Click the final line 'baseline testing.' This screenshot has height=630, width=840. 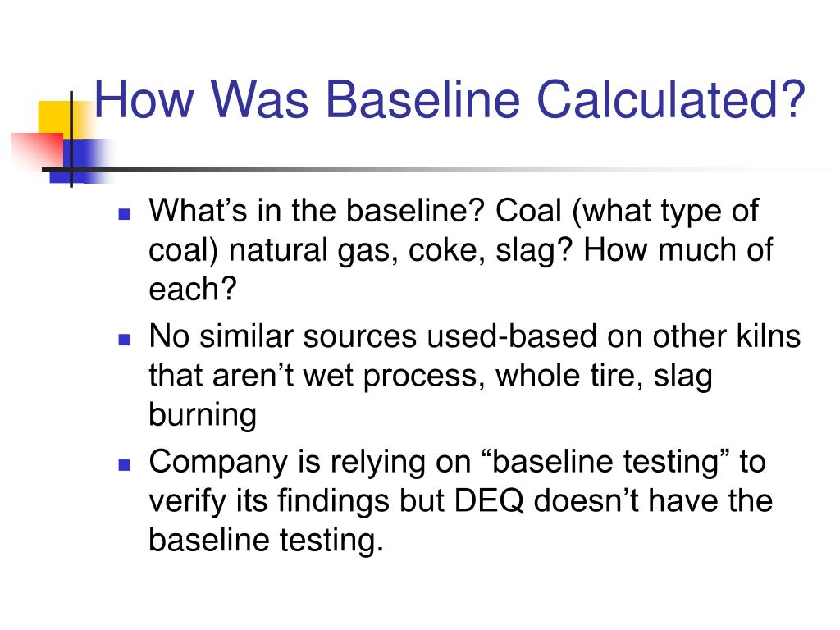pos(267,540)
